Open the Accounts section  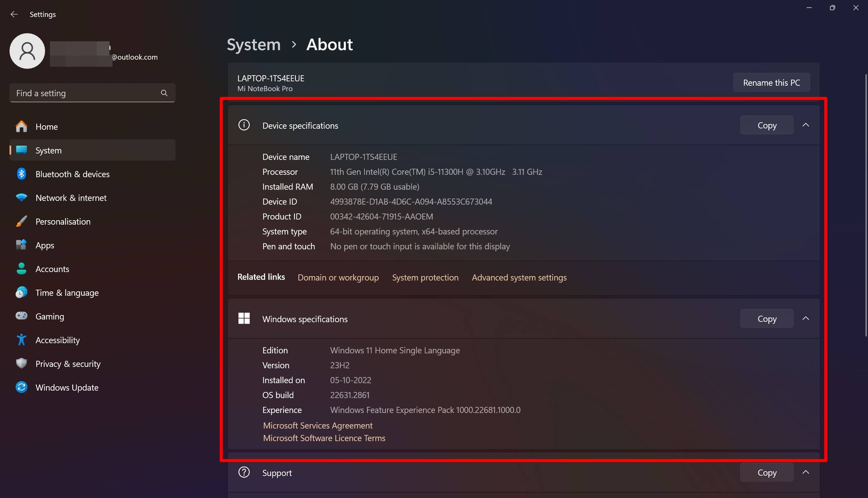(x=52, y=269)
